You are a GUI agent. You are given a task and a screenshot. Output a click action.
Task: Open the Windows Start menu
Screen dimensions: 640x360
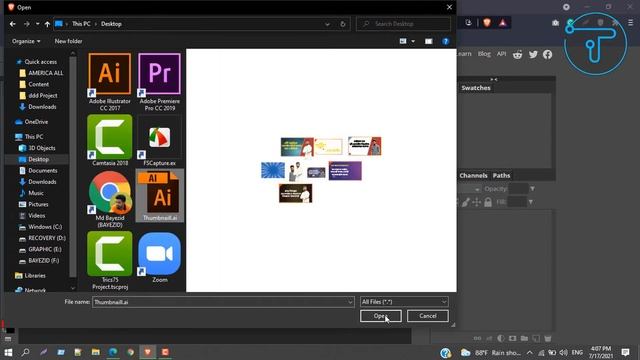[8, 352]
